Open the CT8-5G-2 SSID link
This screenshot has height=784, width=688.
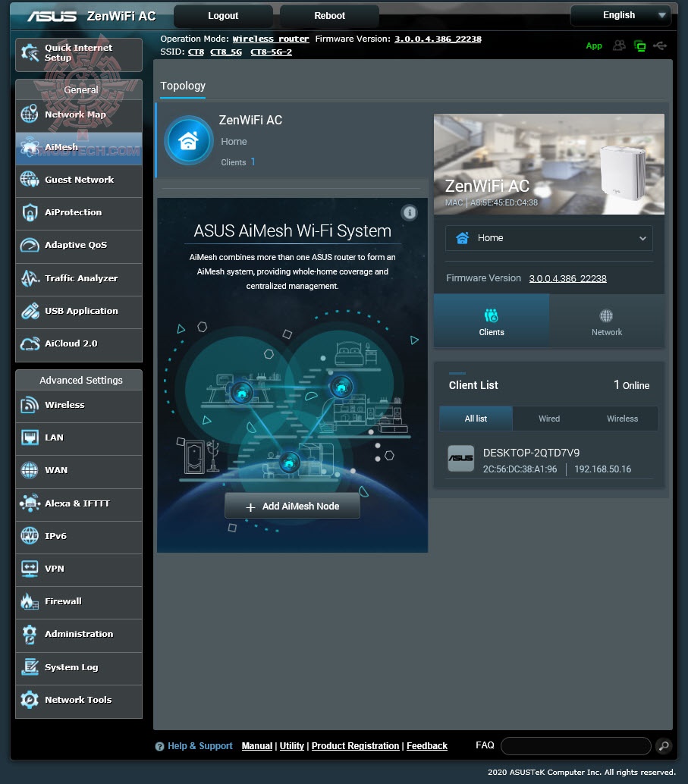272,52
